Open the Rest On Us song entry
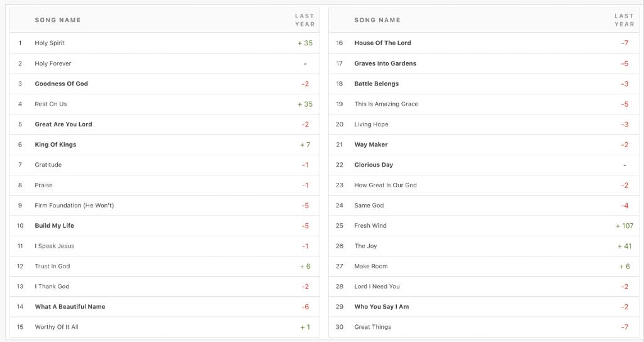Viewport: 644px width, 342px height. tap(50, 104)
